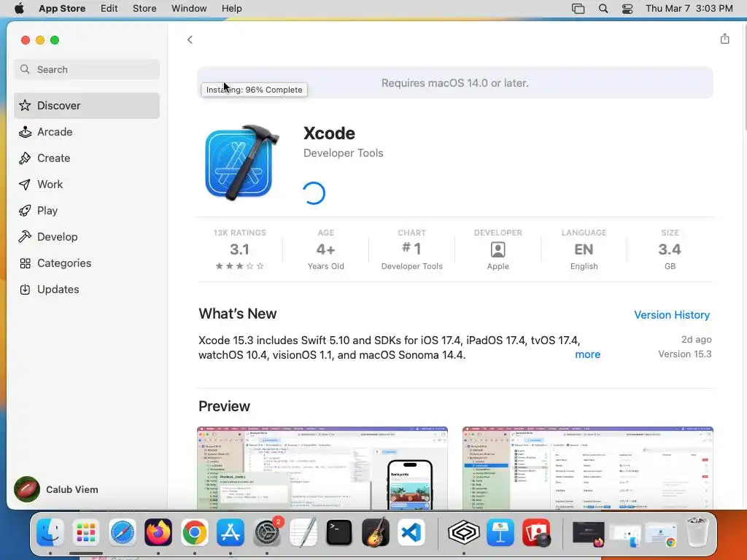Open first Xcode preview screenshot with iPhone

pos(322,468)
